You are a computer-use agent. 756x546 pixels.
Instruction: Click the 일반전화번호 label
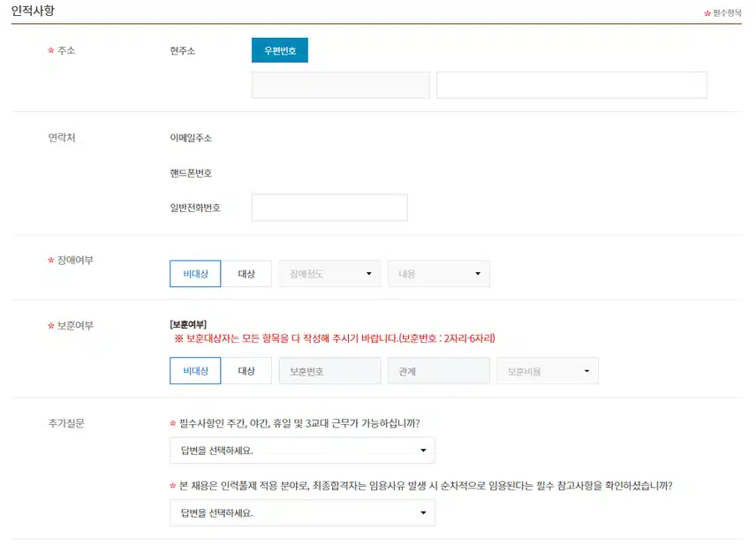pyautogui.click(x=195, y=208)
